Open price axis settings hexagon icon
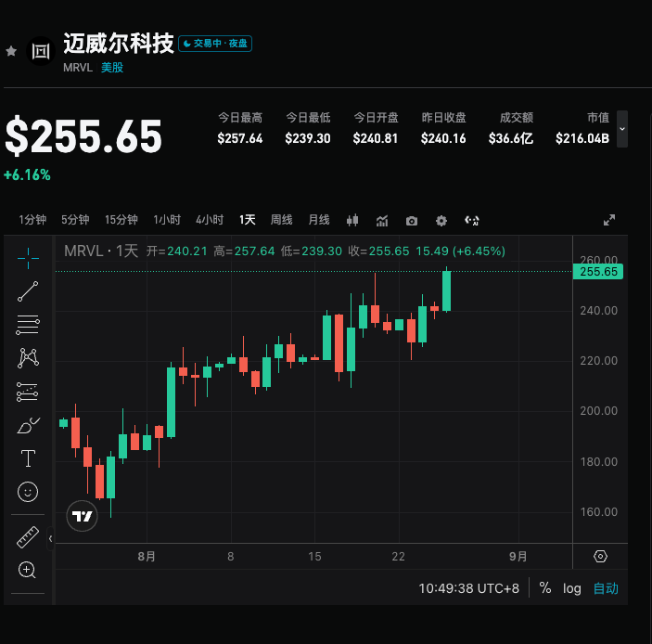The image size is (652, 644). click(x=600, y=556)
